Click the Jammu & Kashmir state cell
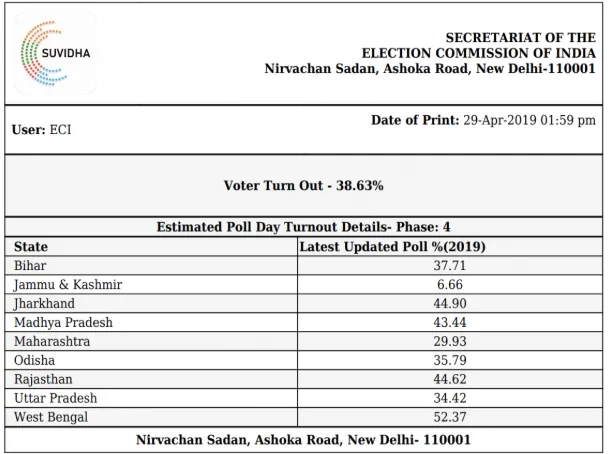 (x=68, y=285)
